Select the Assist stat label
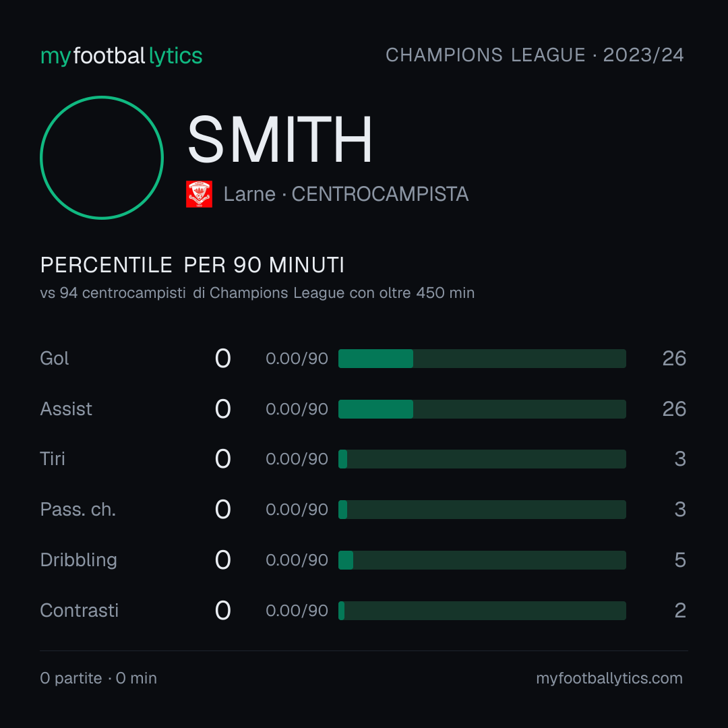Viewport: 728px width, 728px height. (x=66, y=409)
